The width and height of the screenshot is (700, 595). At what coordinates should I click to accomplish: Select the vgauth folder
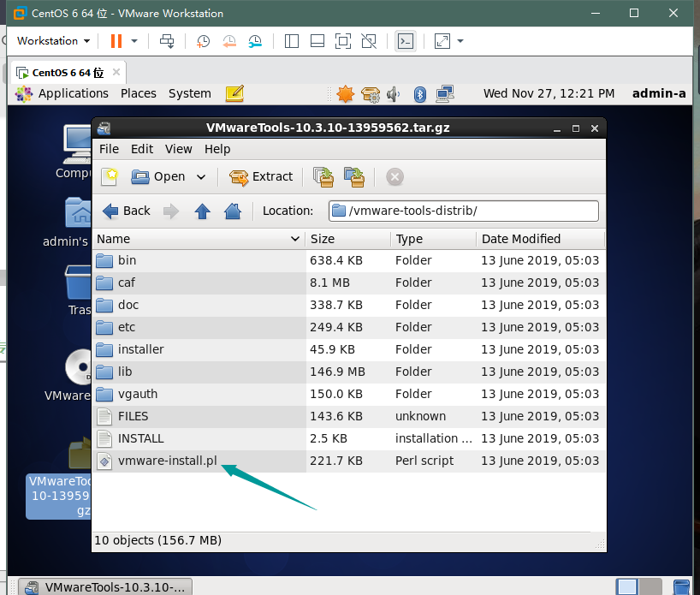(348, 394)
